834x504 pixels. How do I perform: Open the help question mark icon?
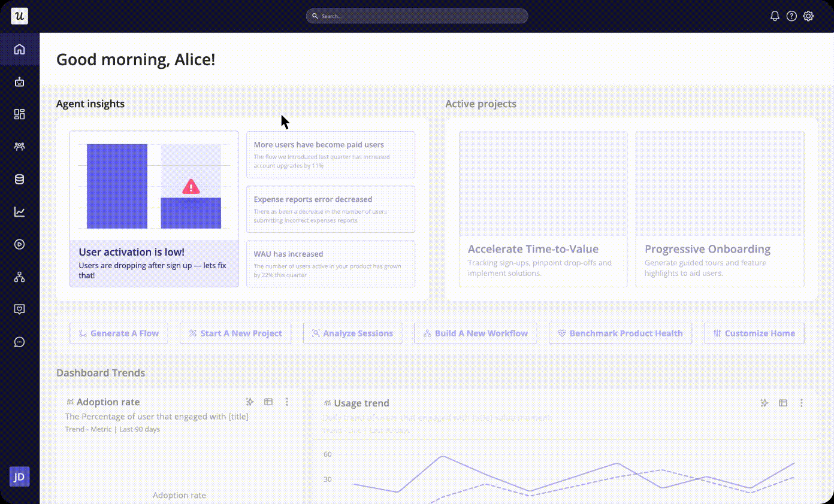coord(791,16)
